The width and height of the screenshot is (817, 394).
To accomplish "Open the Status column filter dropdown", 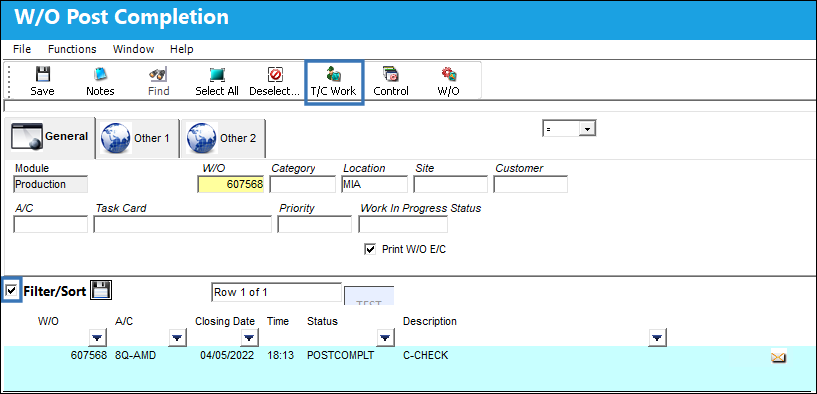I will pos(385,338).
